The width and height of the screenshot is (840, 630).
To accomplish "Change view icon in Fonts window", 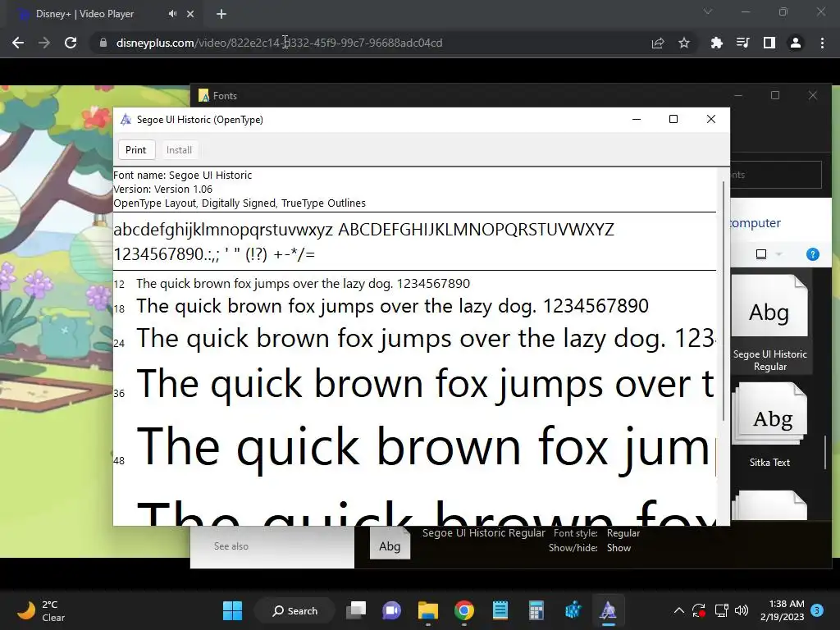I will tap(761, 254).
